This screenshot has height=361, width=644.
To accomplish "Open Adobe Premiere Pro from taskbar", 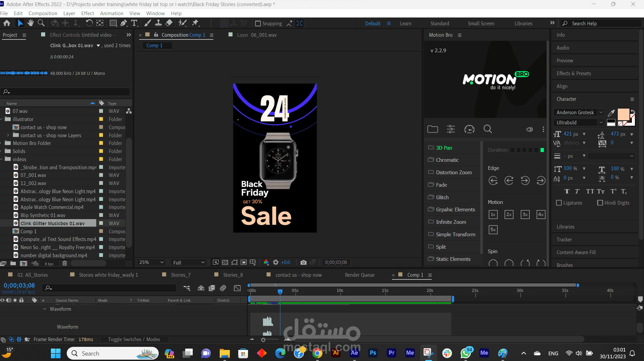I will pyautogui.click(x=391, y=353).
